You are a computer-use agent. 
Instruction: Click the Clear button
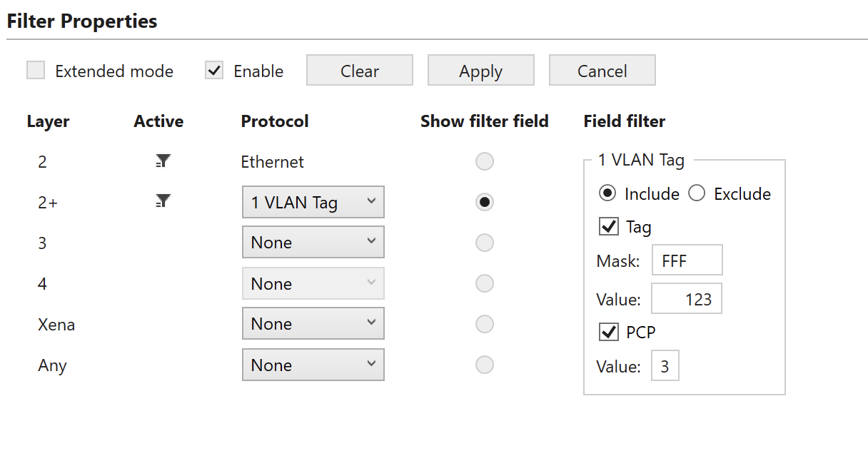[360, 71]
